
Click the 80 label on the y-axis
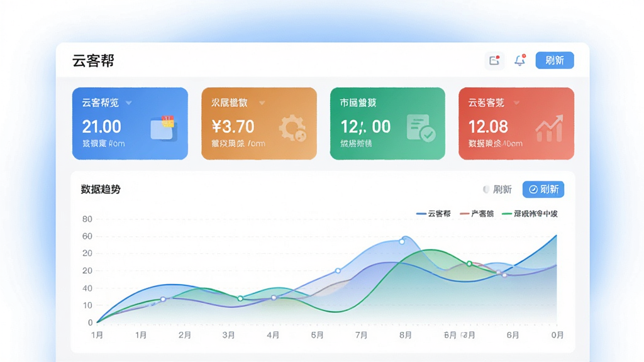click(x=87, y=219)
